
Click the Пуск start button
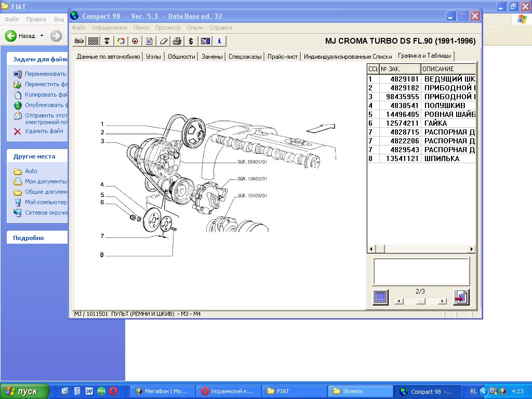(x=25, y=391)
